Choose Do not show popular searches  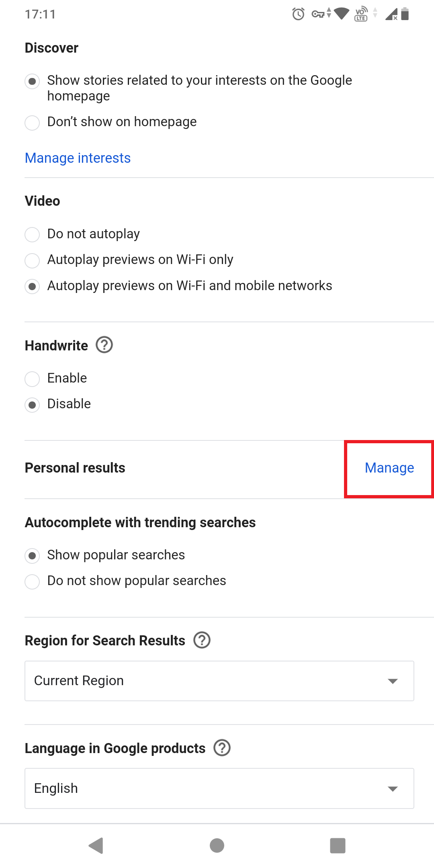point(32,581)
